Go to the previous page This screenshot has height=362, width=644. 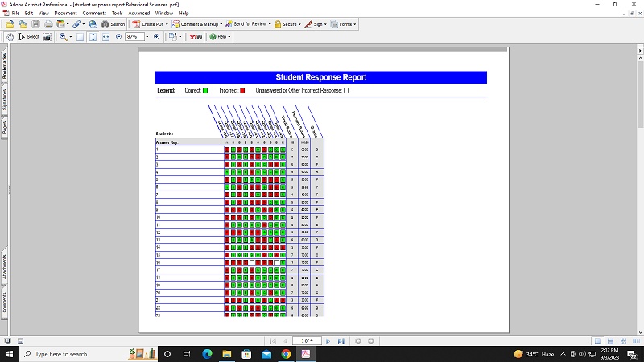point(286,341)
